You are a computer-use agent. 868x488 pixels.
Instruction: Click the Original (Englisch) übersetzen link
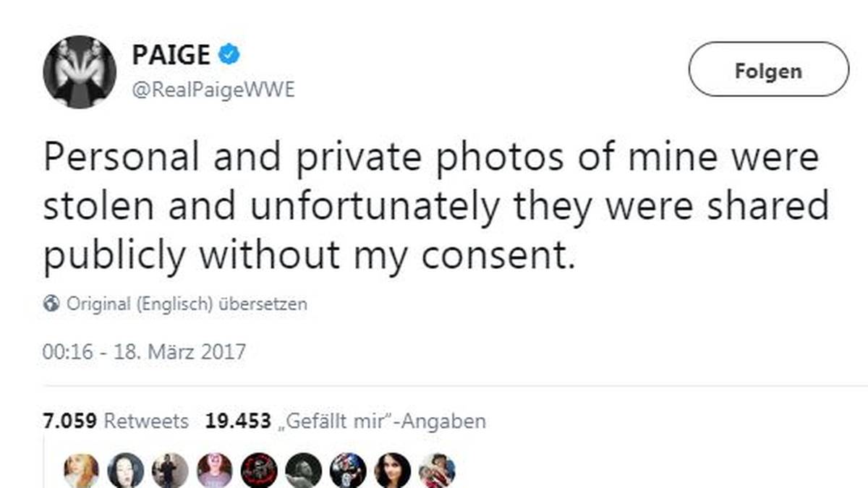[187, 304]
